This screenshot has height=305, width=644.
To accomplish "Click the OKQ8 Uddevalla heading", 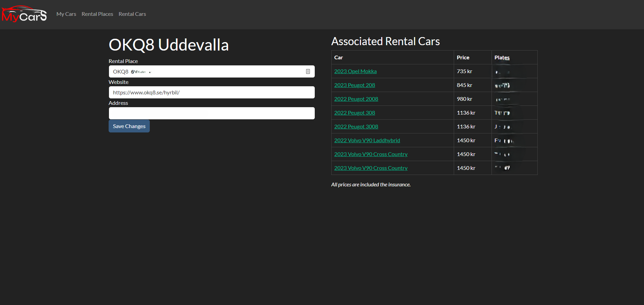I will 169,45.
